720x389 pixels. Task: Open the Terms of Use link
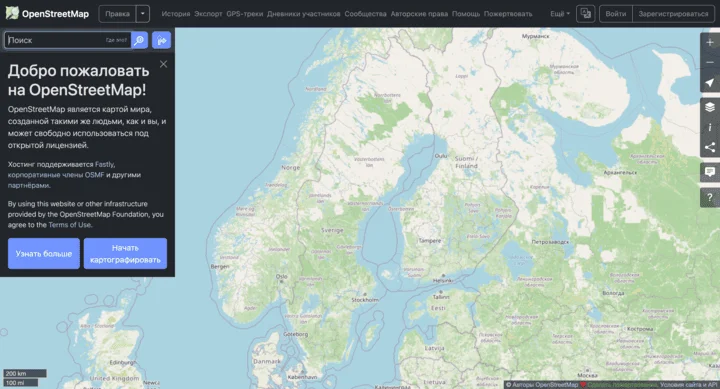coord(70,225)
